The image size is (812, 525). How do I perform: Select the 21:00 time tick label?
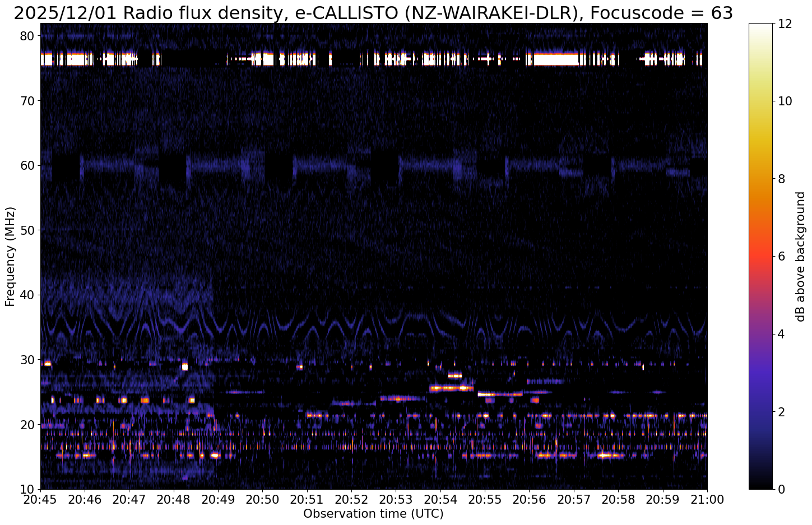[707, 499]
